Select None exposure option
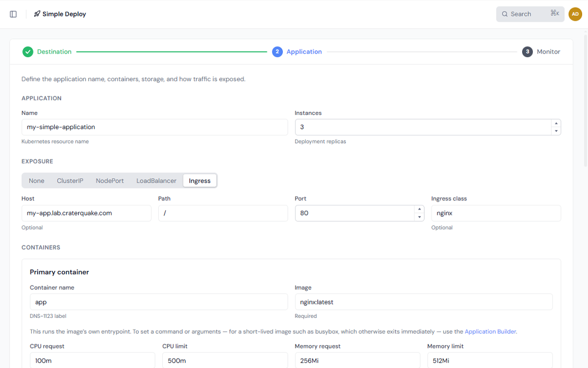 point(36,181)
